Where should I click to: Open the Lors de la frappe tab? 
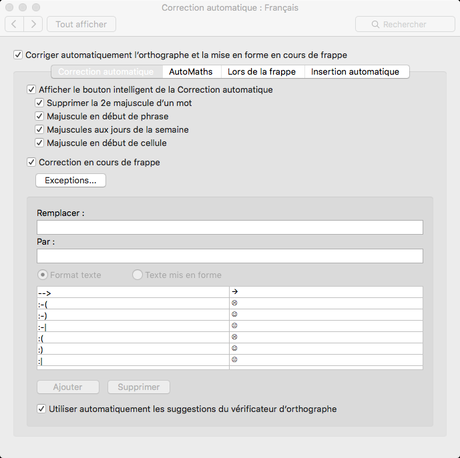pyautogui.click(x=262, y=72)
